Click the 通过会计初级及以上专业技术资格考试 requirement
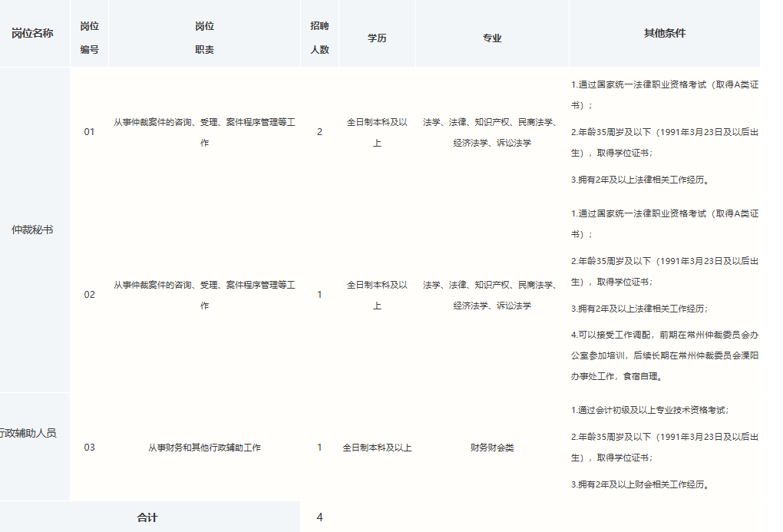The height and width of the screenshot is (532, 783). (649, 410)
